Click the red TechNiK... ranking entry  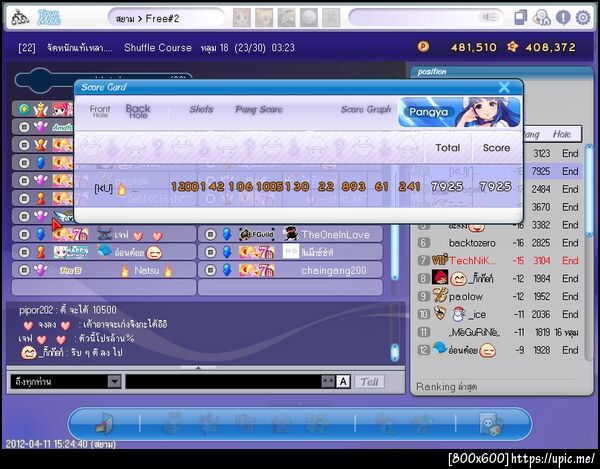pyautogui.click(x=498, y=261)
